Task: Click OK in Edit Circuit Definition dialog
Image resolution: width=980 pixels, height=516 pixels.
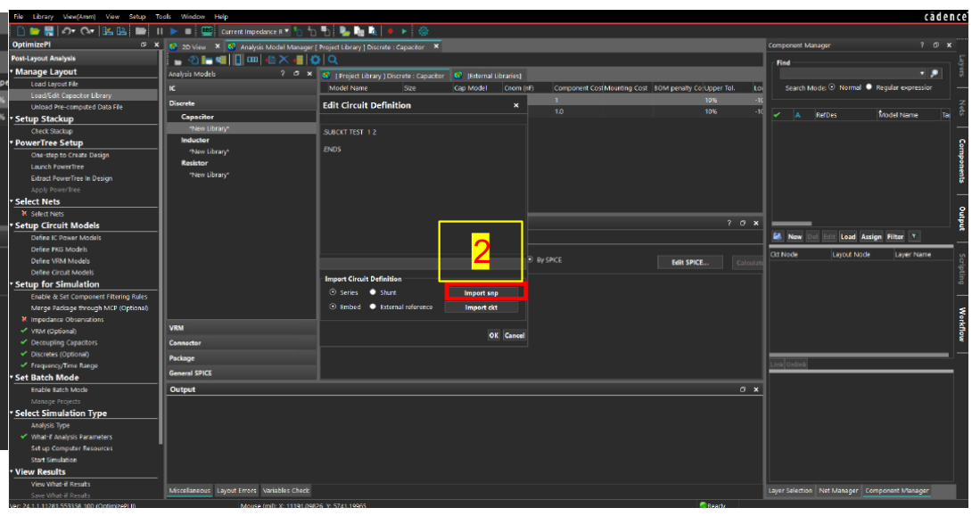Action: click(494, 335)
